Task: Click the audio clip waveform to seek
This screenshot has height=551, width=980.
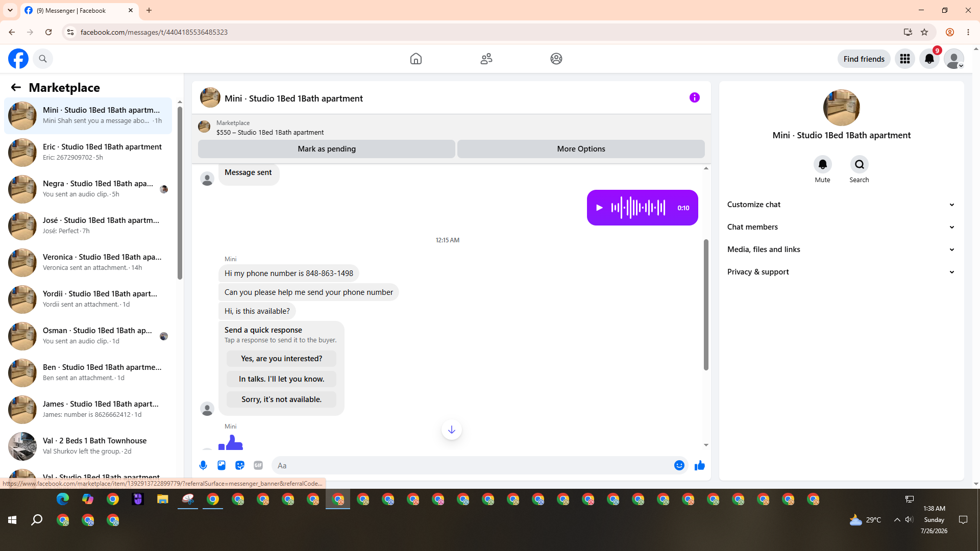Action: point(639,208)
